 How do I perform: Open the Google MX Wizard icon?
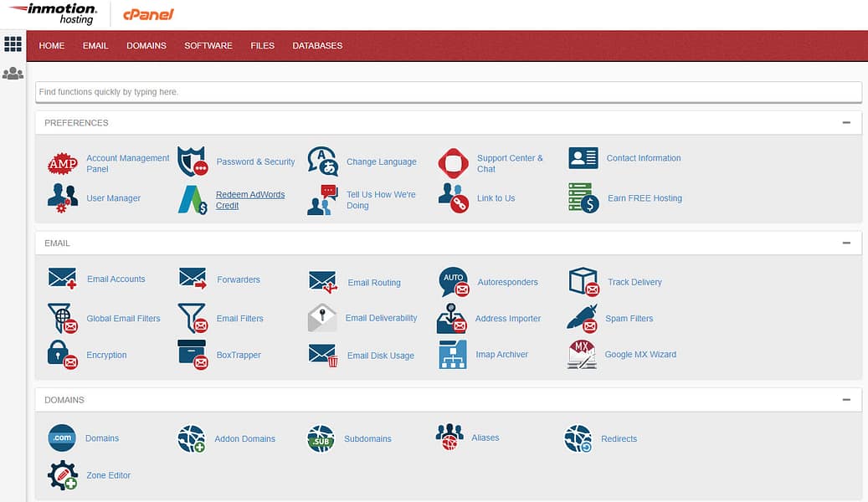coord(582,354)
